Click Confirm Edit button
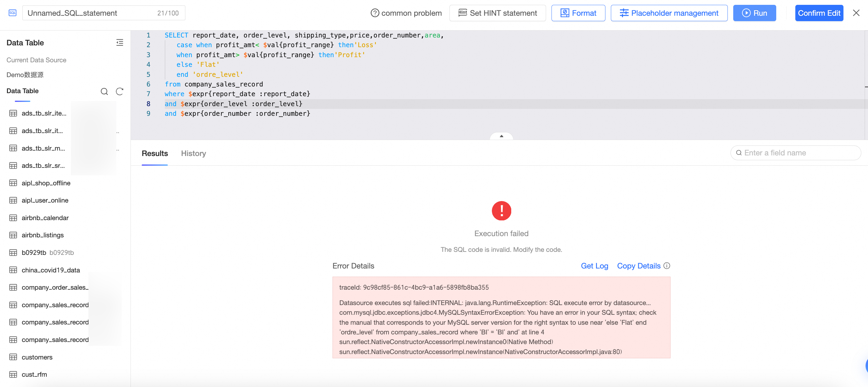This screenshot has width=868, height=387. coord(819,13)
